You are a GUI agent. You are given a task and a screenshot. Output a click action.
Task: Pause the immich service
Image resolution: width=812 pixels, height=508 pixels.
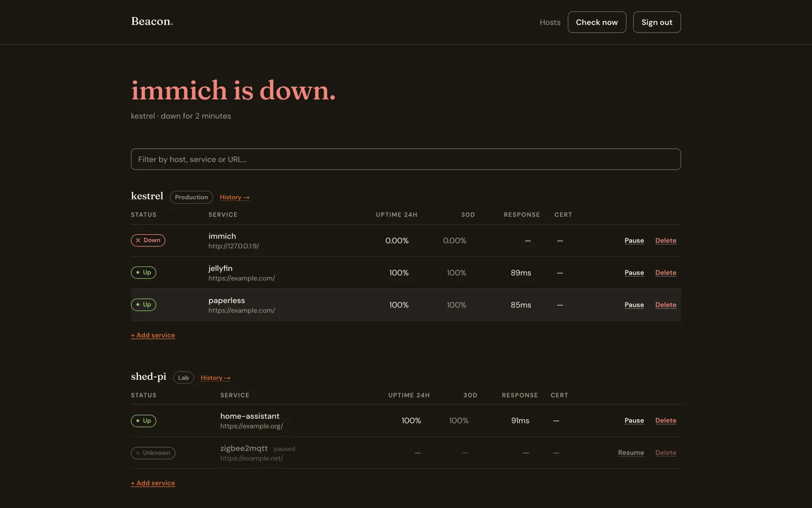click(634, 240)
